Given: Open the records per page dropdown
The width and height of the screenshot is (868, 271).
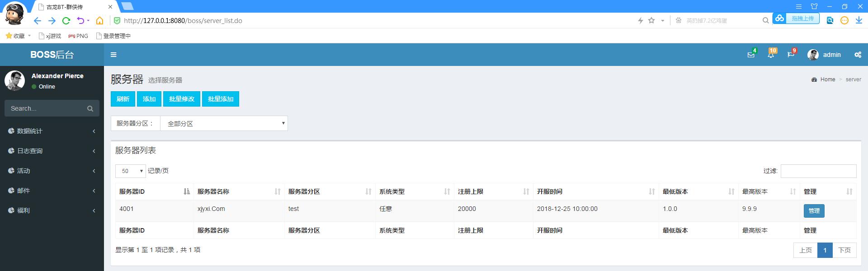Looking at the screenshot, I should (131, 171).
